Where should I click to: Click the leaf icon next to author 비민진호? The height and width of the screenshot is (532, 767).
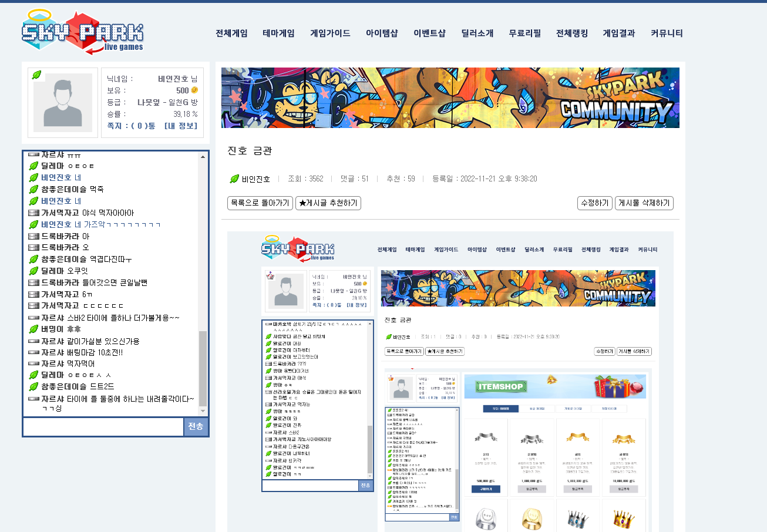pos(234,179)
